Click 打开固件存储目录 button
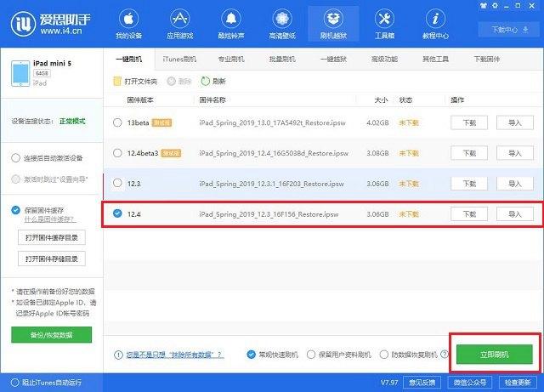Viewport: 544px width, 392px height. pos(52,258)
